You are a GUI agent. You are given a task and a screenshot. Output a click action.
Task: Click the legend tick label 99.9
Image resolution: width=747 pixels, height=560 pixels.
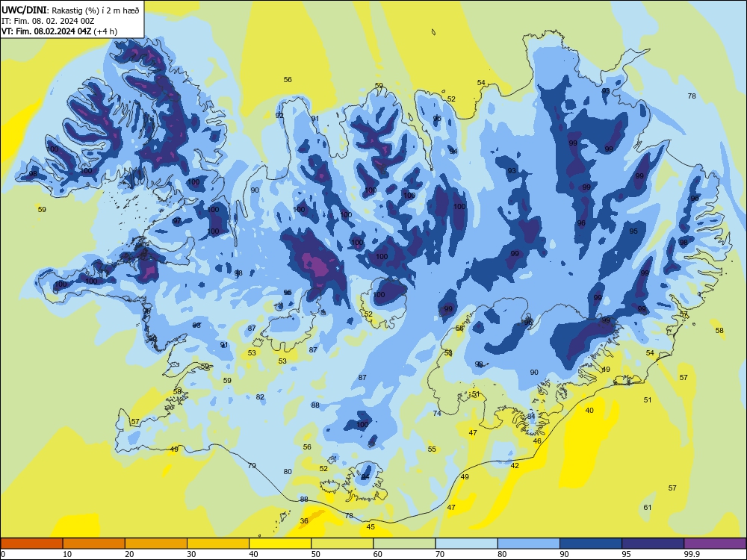tap(692, 554)
